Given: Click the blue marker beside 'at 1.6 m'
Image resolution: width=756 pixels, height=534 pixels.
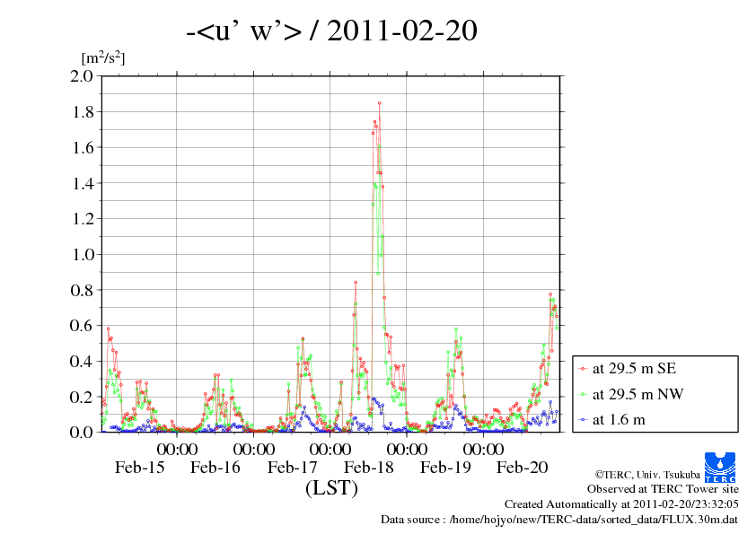Looking at the screenshot, I should (584, 420).
